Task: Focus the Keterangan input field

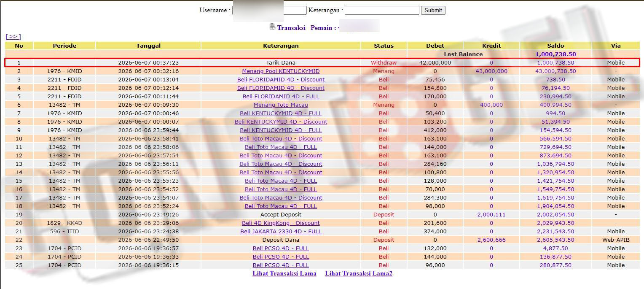Action: [x=382, y=10]
